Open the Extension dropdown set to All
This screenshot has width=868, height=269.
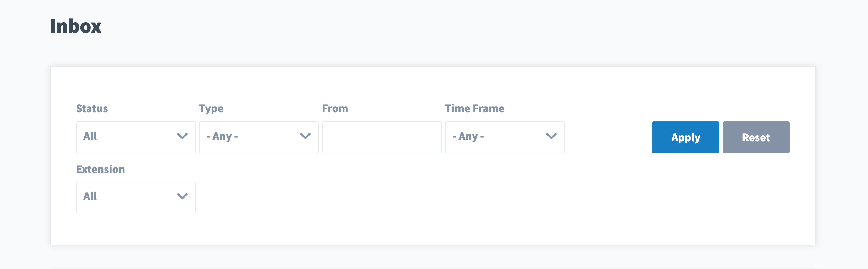click(x=136, y=197)
